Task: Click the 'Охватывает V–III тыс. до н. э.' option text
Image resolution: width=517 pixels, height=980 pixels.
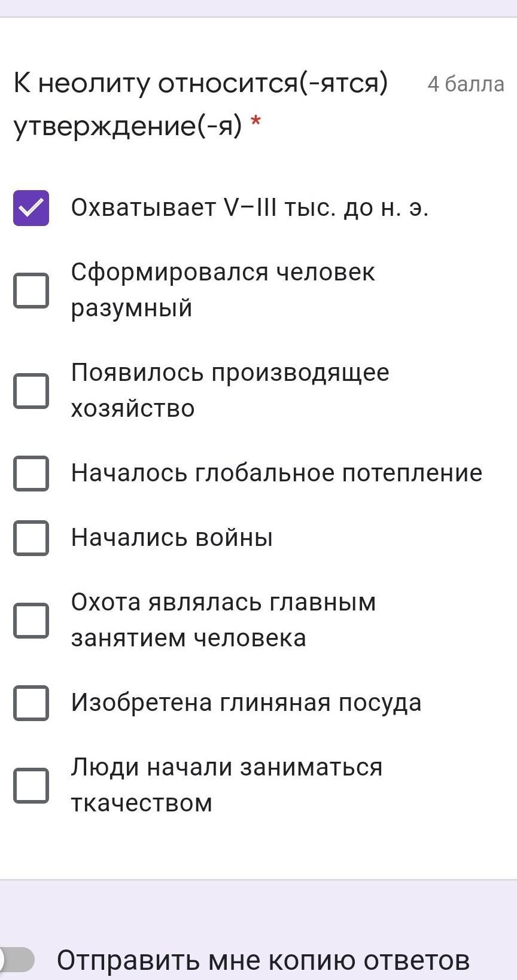Action: [x=250, y=208]
